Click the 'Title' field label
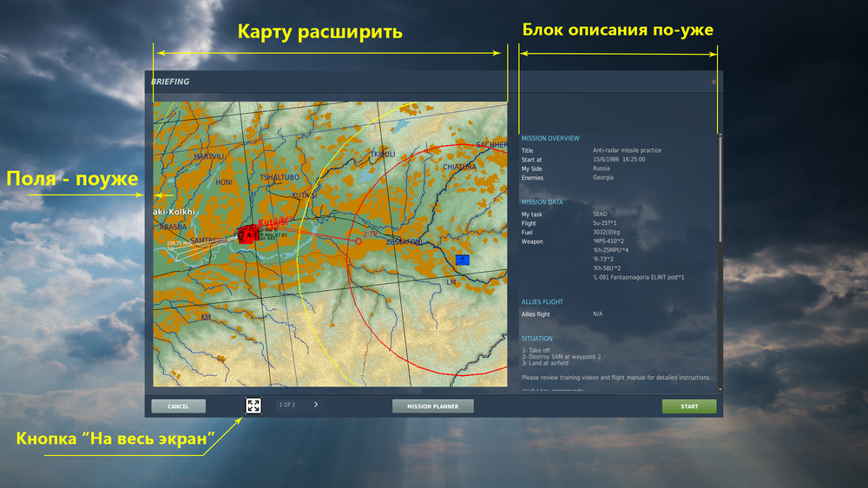The height and width of the screenshot is (488, 868). [527, 151]
